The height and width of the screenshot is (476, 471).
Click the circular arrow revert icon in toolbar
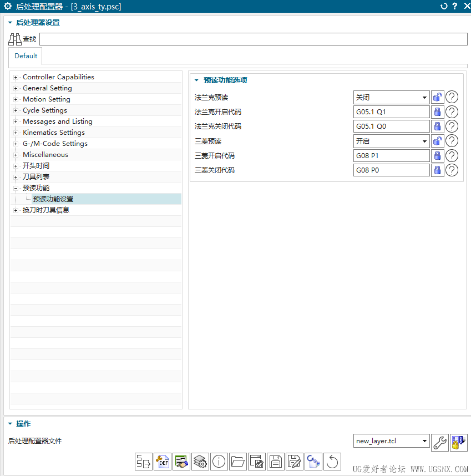pyautogui.click(x=332, y=461)
